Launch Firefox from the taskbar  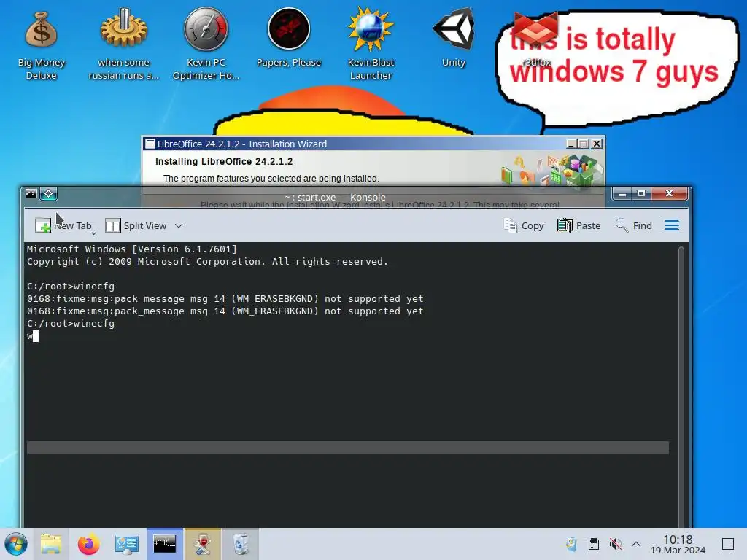[88, 544]
